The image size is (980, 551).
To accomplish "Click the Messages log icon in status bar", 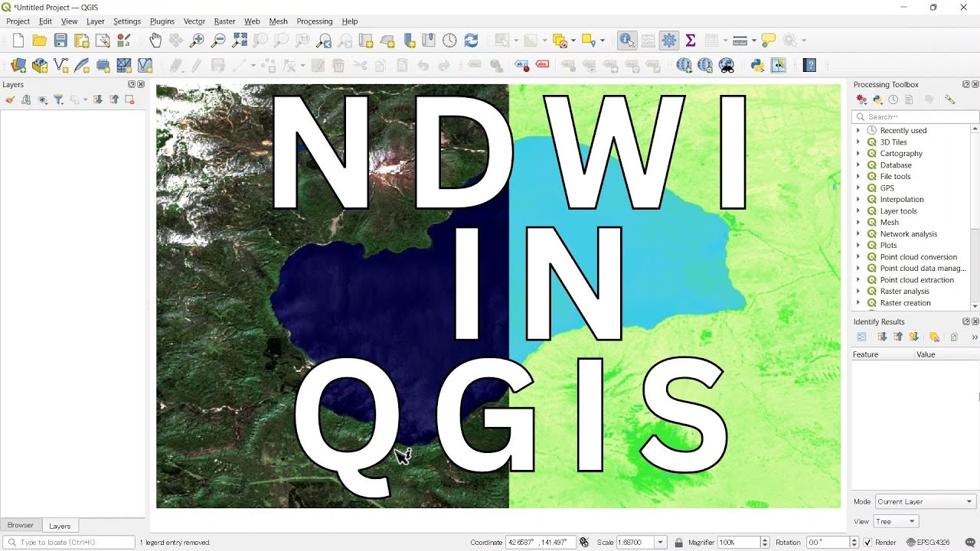I will [x=971, y=543].
